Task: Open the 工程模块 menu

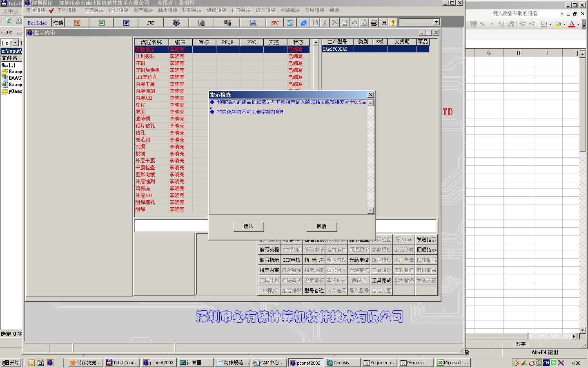Action: pyautogui.click(x=67, y=10)
